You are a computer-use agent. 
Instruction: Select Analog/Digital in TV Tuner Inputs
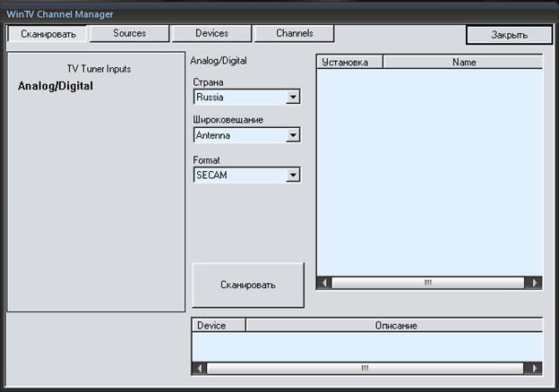56,86
